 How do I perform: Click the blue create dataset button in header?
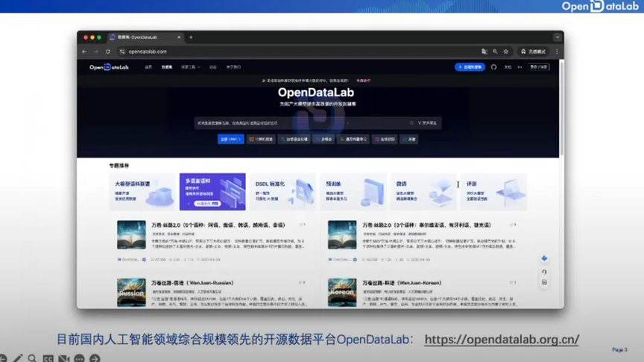click(470, 67)
